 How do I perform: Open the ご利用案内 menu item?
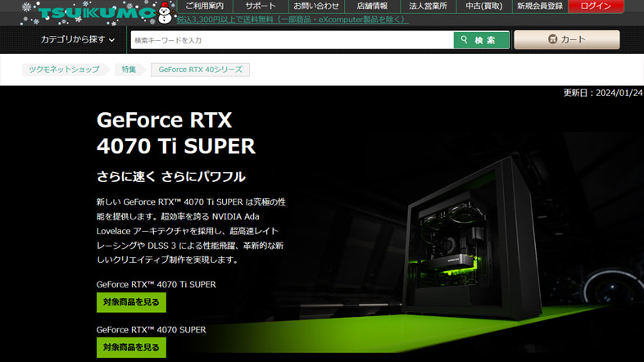[205, 7]
